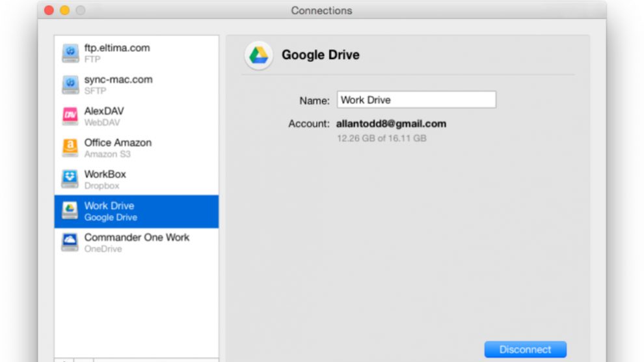Screen dimensions: 644x362
Task: Choose the AlexDAV connection
Action: coord(137,117)
